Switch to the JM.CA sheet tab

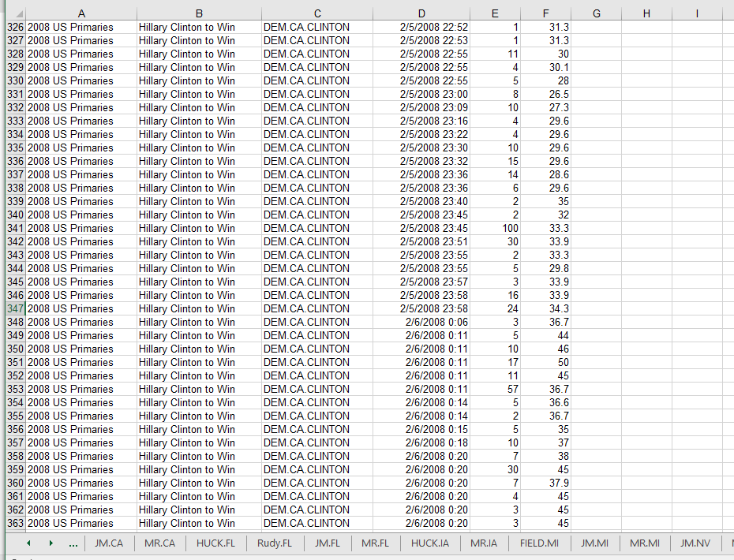coord(109,543)
